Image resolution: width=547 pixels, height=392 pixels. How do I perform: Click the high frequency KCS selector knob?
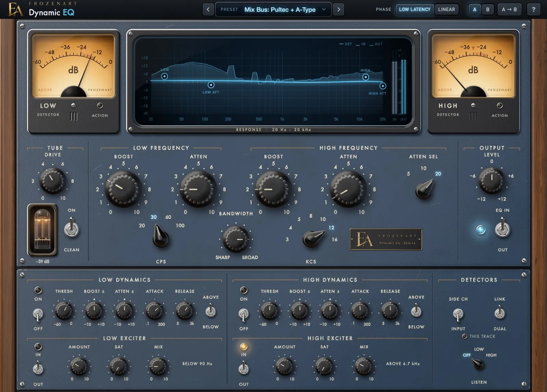tap(313, 238)
